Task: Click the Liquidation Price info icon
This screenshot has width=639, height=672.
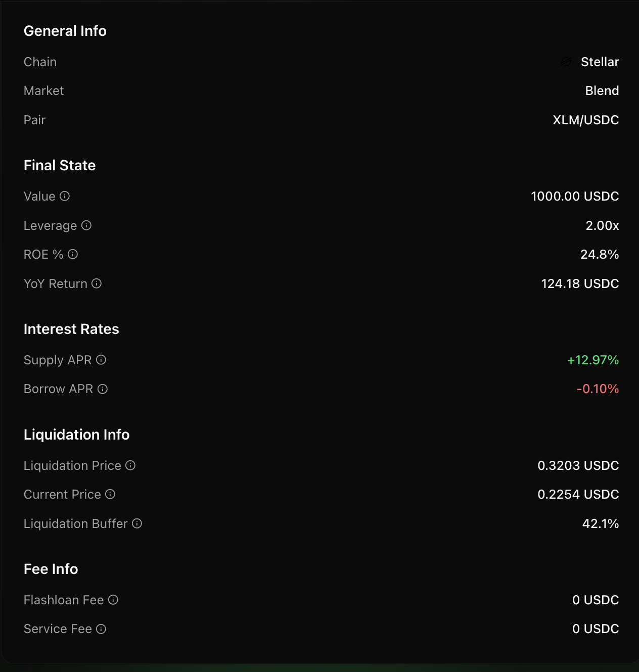Action: click(x=130, y=466)
